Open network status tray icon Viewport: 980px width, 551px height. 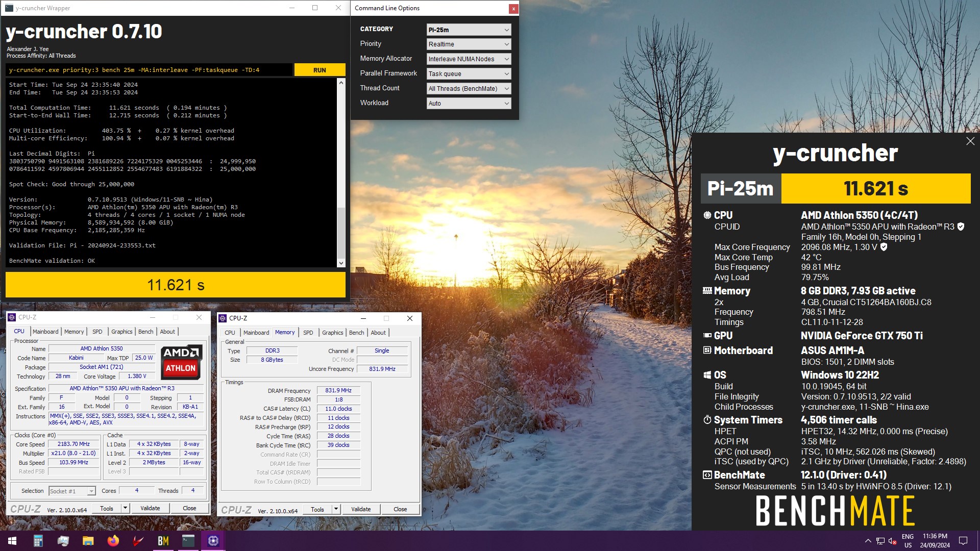(880, 541)
